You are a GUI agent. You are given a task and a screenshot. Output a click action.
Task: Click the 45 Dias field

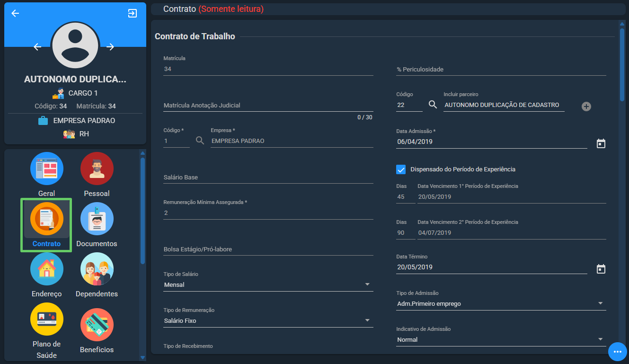(406, 197)
